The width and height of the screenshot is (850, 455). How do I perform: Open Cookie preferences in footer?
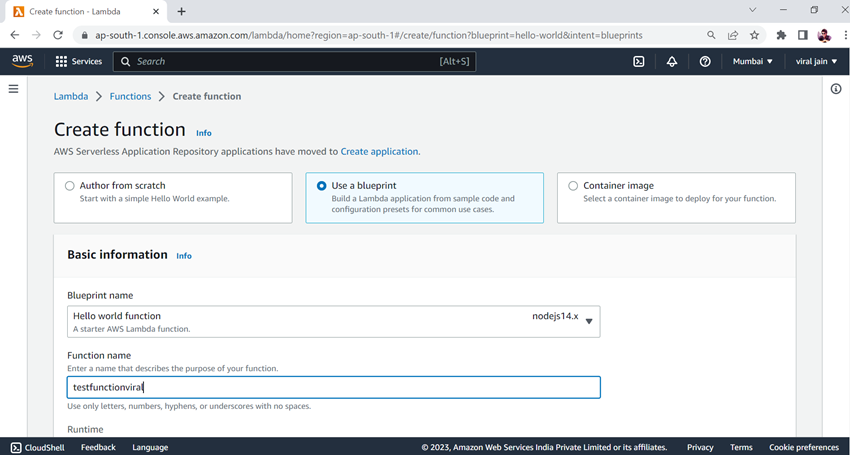pyautogui.click(x=803, y=447)
